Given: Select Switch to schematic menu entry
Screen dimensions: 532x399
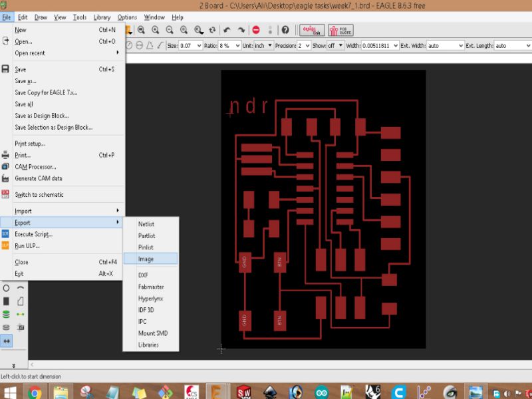Looking at the screenshot, I should (x=39, y=195).
